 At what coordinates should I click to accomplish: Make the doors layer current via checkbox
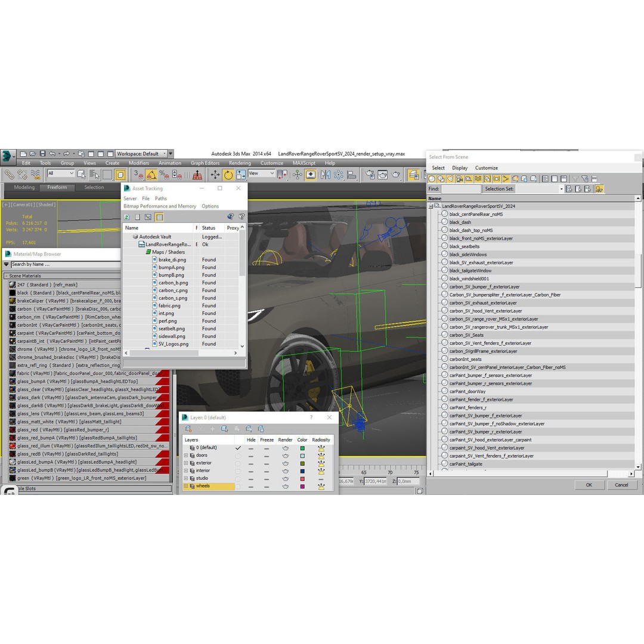pyautogui.click(x=238, y=456)
